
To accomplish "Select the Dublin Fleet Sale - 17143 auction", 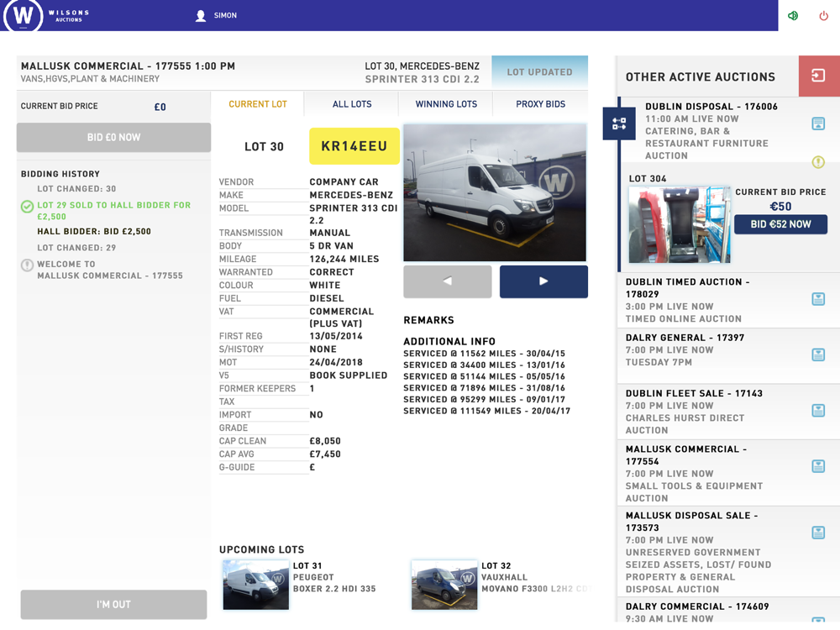I will (694, 393).
